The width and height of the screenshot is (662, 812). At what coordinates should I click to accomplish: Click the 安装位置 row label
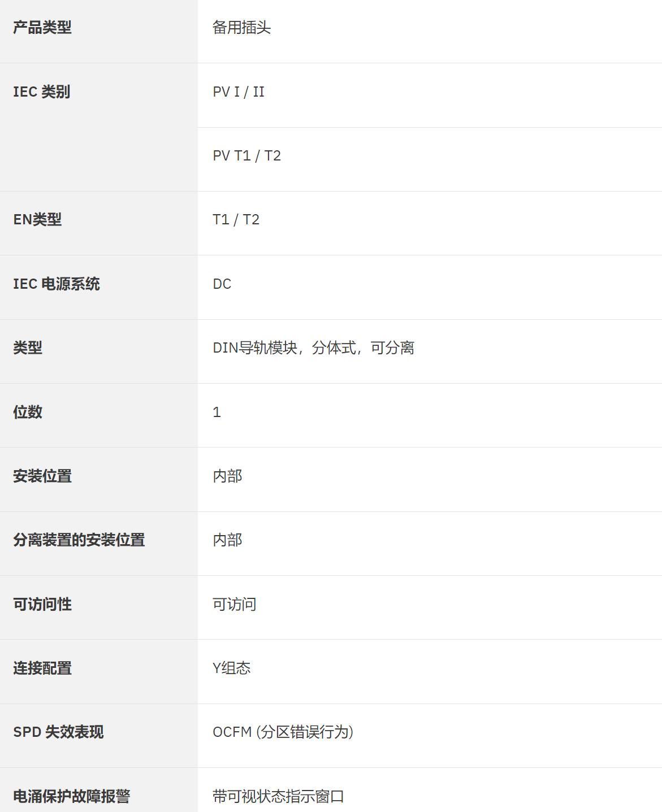pos(42,476)
